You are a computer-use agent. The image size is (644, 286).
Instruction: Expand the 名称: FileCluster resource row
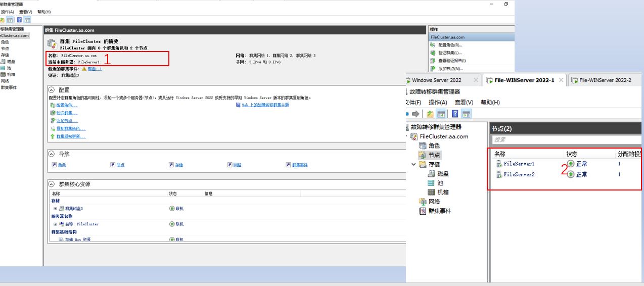point(55,224)
